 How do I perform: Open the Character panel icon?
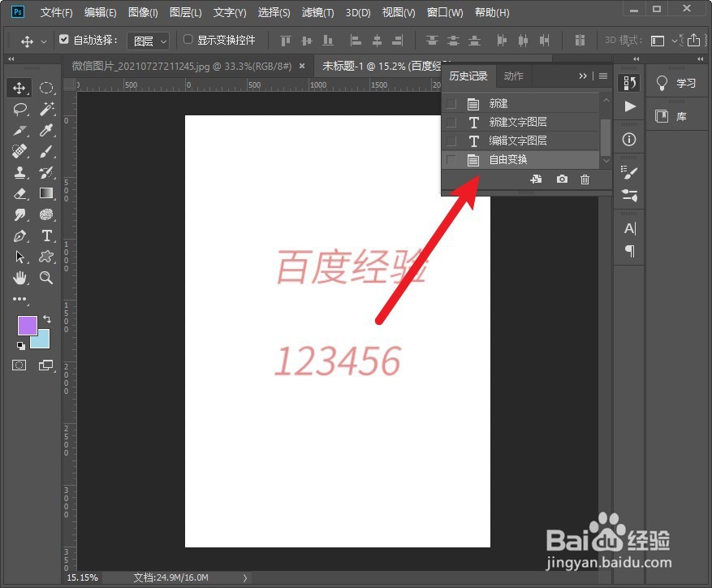pyautogui.click(x=630, y=228)
